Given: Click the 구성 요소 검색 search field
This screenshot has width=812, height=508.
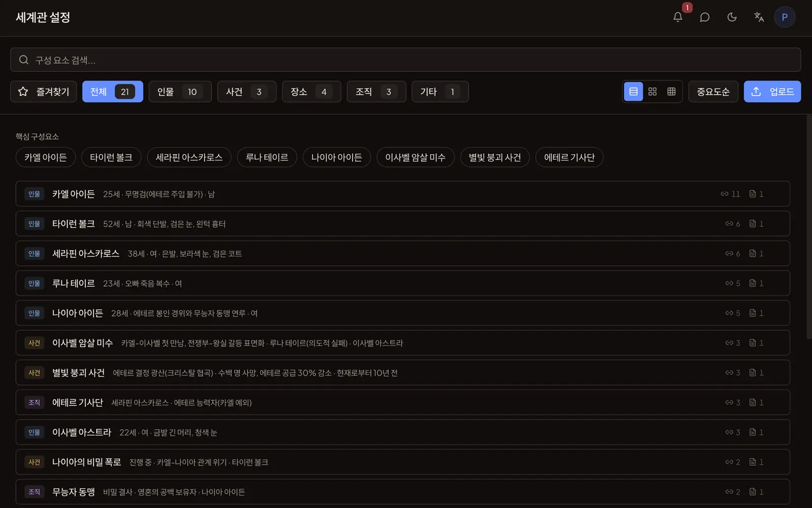Looking at the screenshot, I should click(405, 60).
